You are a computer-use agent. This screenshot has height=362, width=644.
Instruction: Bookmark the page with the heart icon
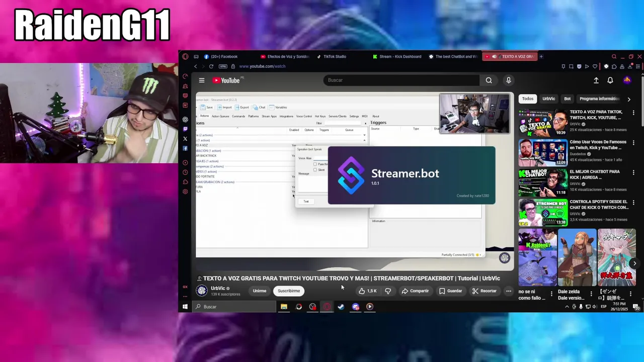tap(595, 66)
